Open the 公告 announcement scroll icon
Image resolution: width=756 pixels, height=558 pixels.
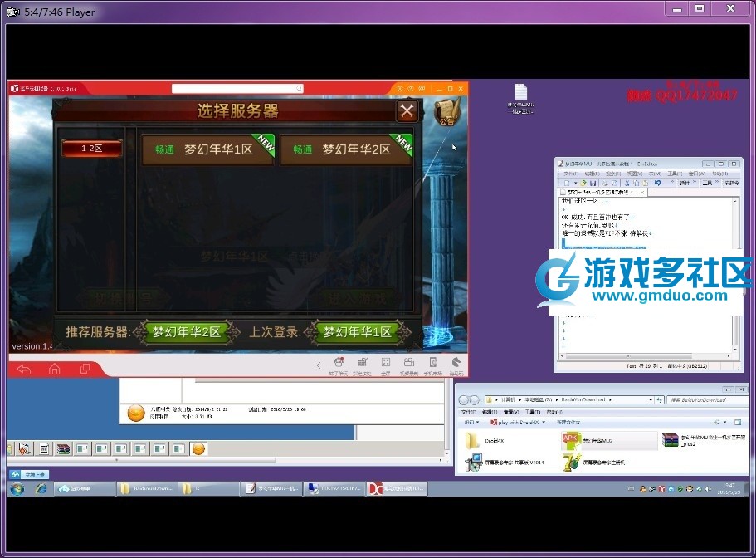click(x=447, y=111)
